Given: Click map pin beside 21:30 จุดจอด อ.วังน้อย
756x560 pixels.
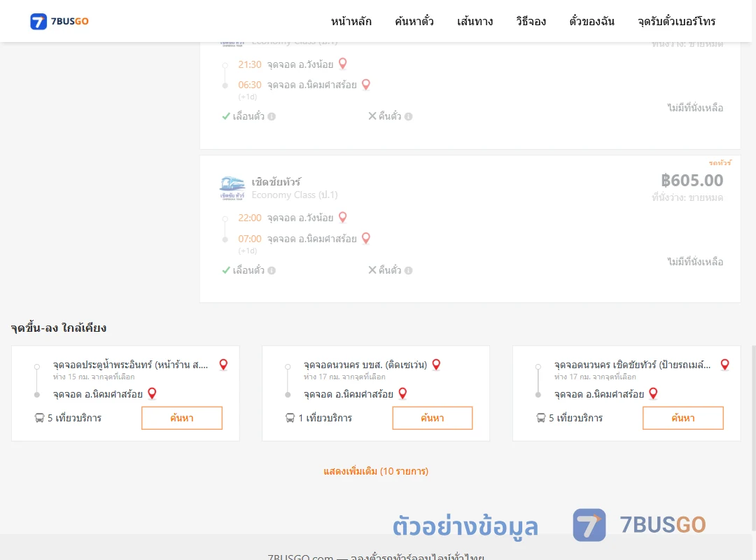Looking at the screenshot, I should tap(343, 64).
